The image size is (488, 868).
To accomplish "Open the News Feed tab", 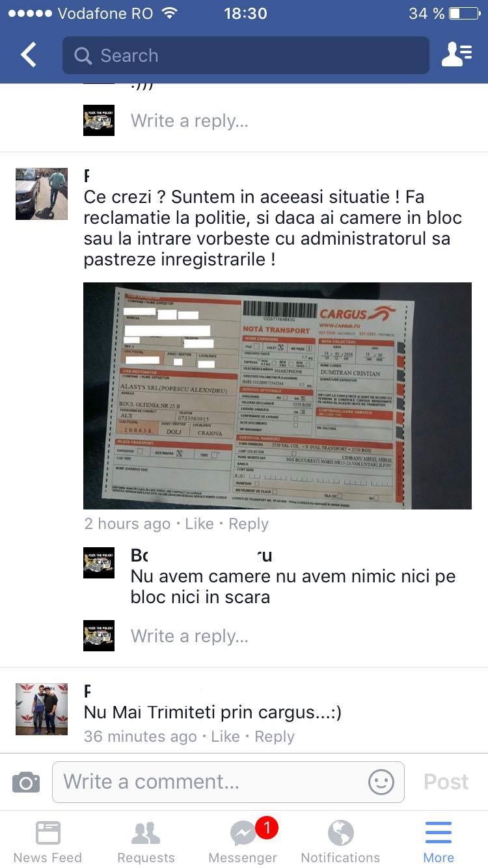I will pos(47,841).
